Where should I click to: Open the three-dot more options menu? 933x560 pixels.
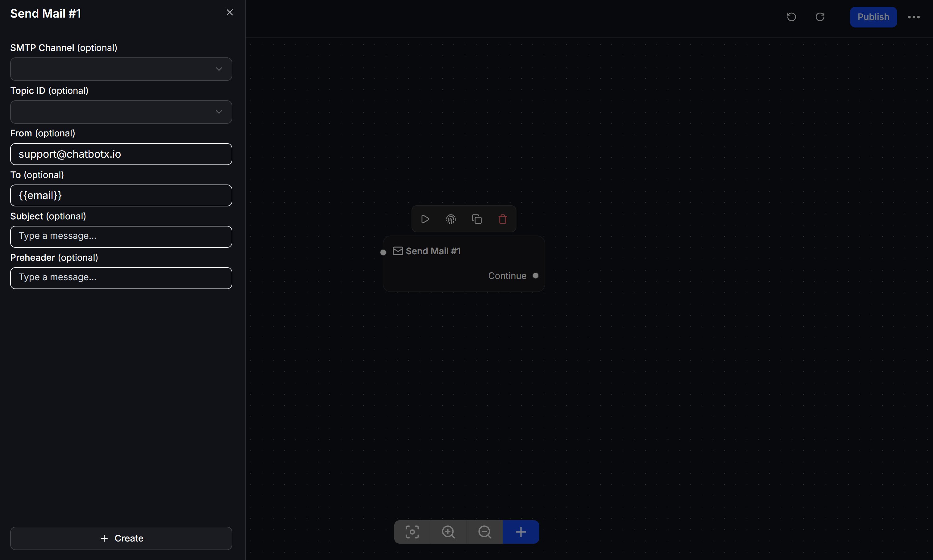coord(913,17)
